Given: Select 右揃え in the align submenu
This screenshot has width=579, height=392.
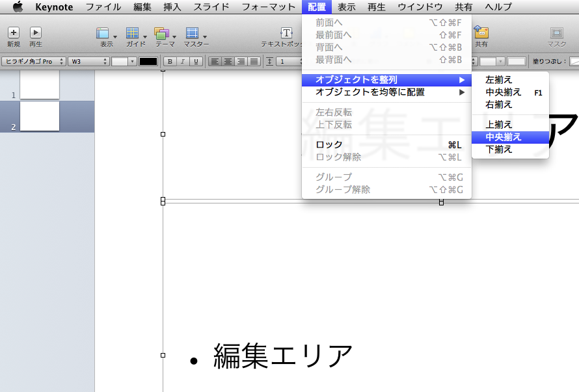Looking at the screenshot, I should pyautogui.click(x=510, y=105).
